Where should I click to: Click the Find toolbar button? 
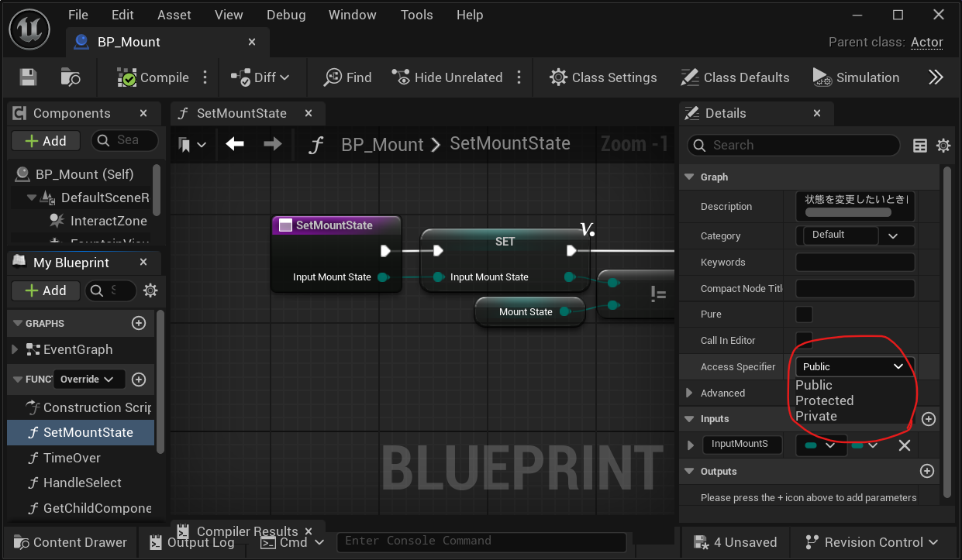point(348,77)
